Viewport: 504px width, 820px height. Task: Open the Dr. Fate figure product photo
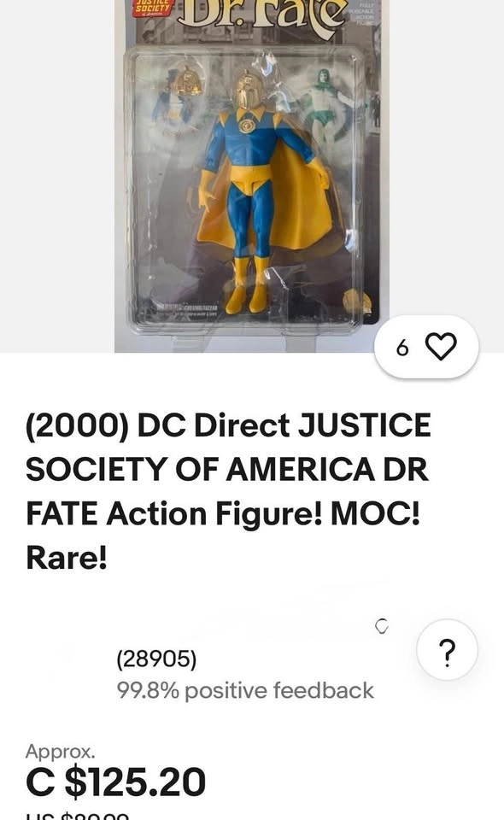point(251,176)
